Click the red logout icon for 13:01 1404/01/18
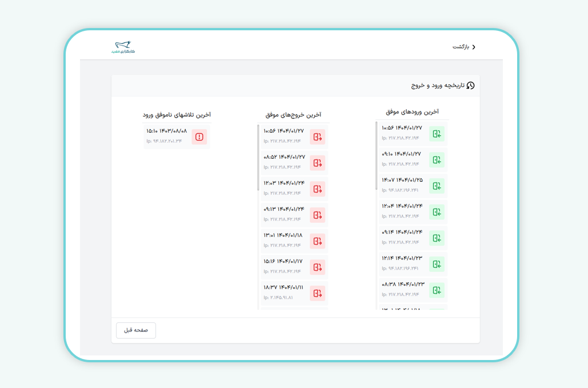The image size is (588, 388). [318, 241]
